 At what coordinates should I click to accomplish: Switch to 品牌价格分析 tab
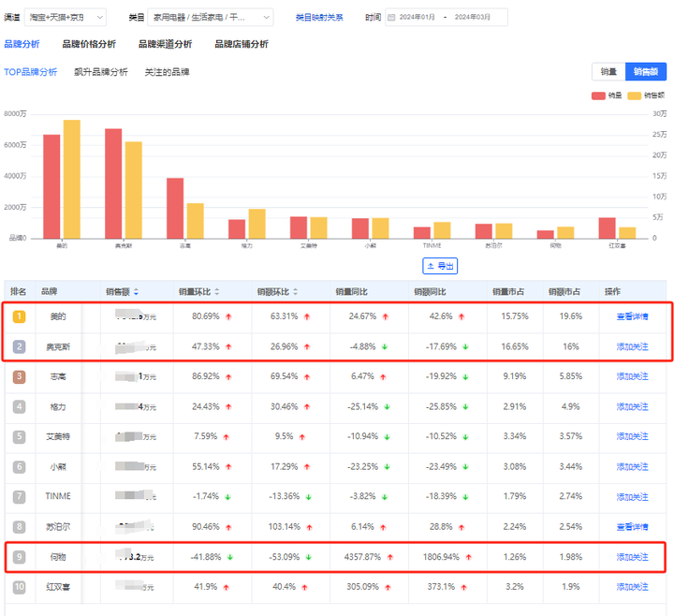click(x=89, y=44)
